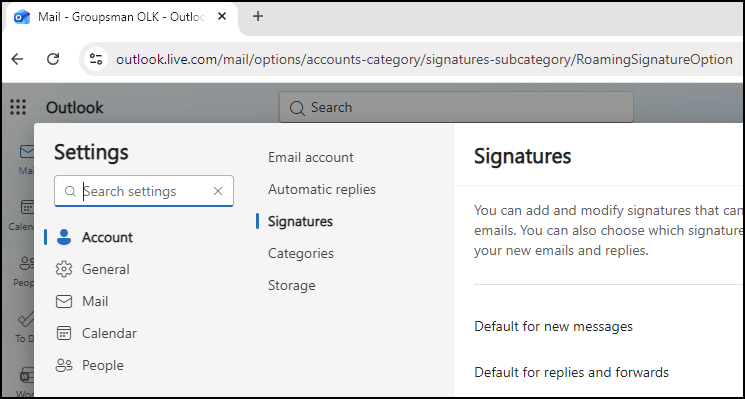
Task: Click the browser back arrow
Action: [x=17, y=59]
